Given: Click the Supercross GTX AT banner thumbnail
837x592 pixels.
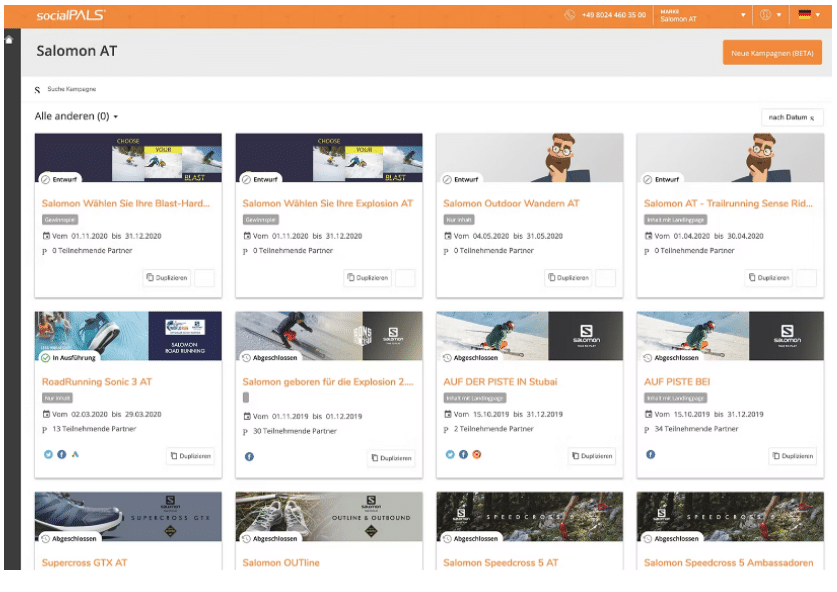Looking at the screenshot, I should [x=128, y=516].
